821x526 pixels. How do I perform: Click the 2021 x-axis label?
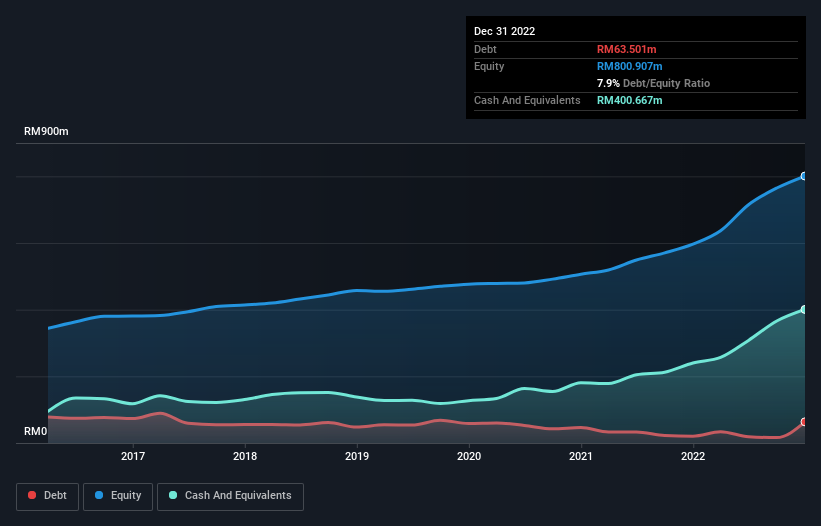tap(581, 456)
